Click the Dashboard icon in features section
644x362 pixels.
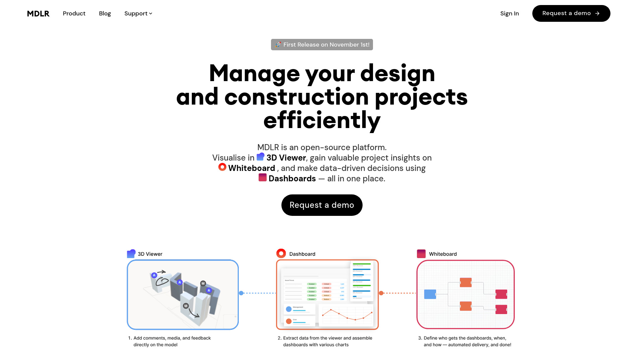point(281,254)
